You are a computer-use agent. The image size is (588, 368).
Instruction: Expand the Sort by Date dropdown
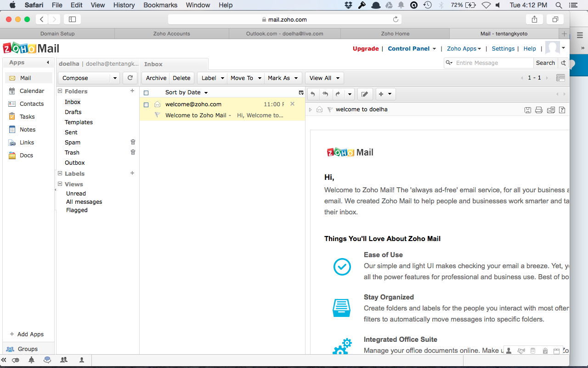[187, 92]
